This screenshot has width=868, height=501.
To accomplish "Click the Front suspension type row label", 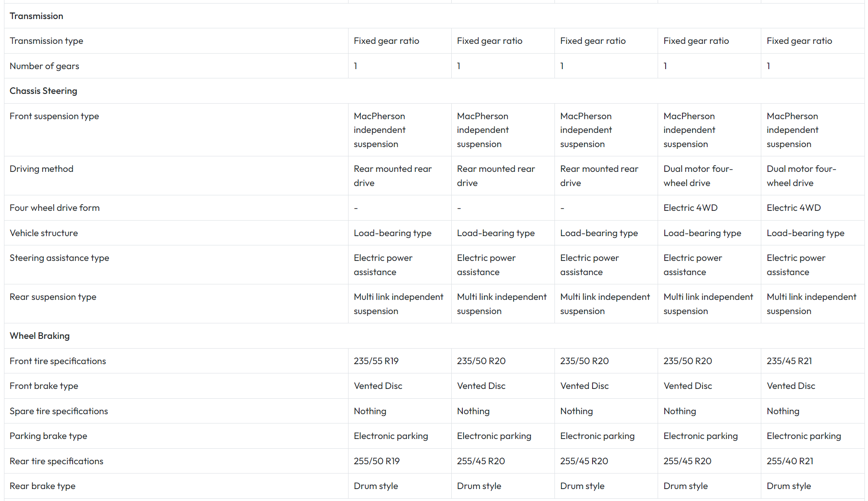I will click(x=54, y=116).
